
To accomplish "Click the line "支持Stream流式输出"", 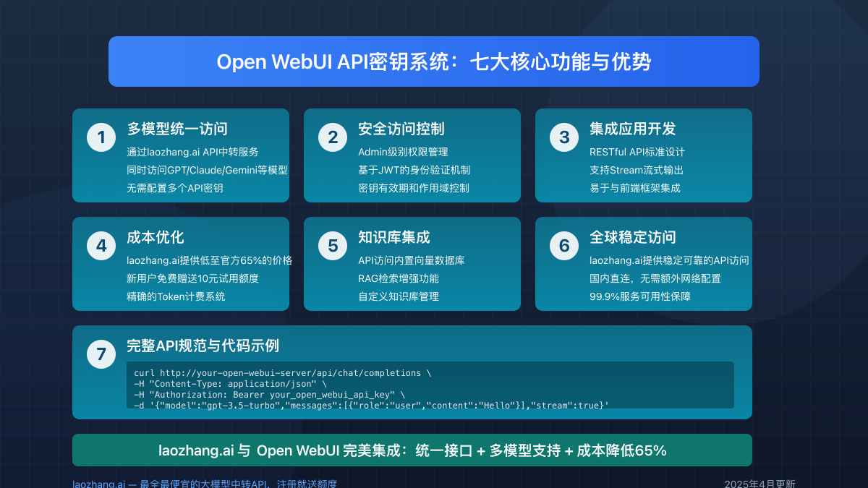I will (637, 170).
